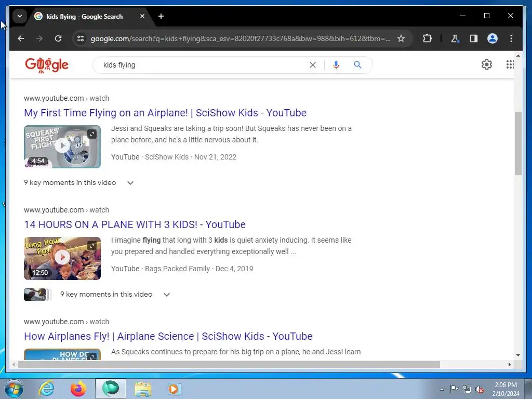Click key moment preview image for 14 Hours video
The width and height of the screenshot is (532, 399).
[x=35, y=295]
